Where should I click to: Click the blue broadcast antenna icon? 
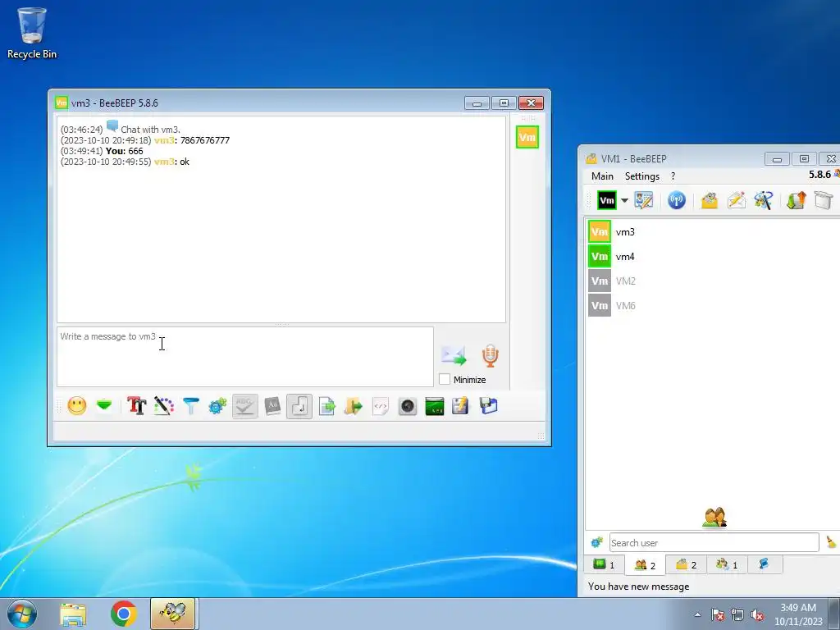(677, 201)
